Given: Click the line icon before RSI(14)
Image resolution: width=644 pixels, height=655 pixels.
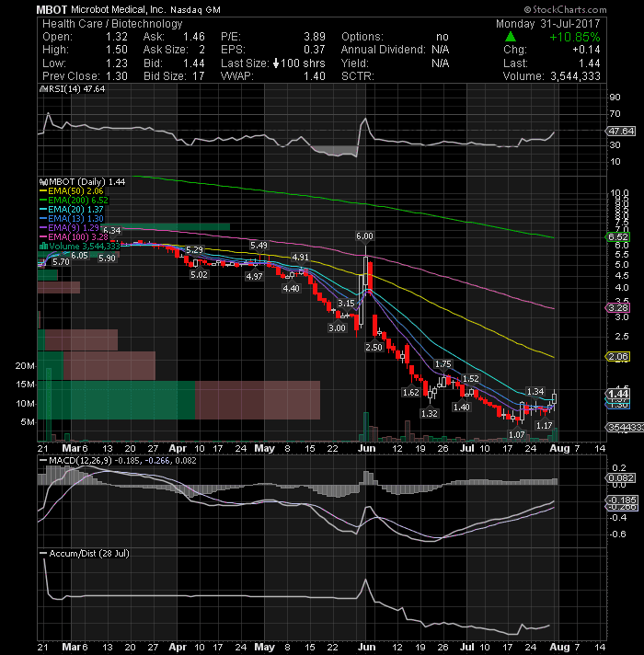Looking at the screenshot, I should pos(42,89).
